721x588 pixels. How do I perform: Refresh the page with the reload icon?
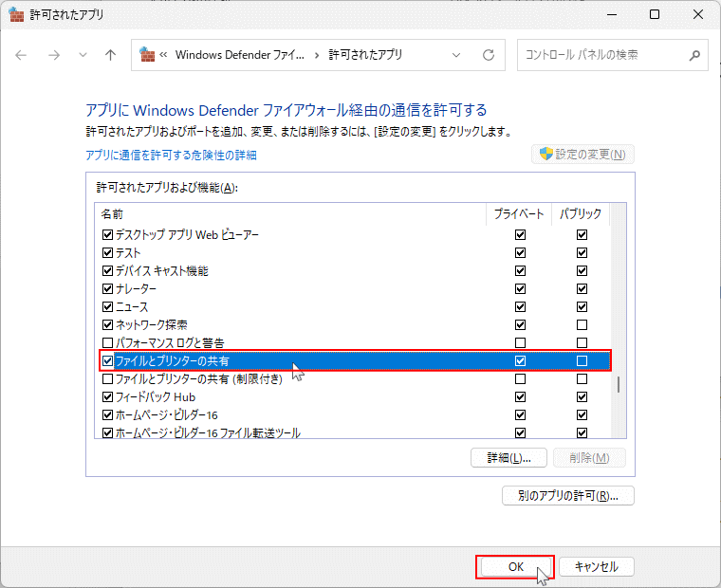pos(489,55)
